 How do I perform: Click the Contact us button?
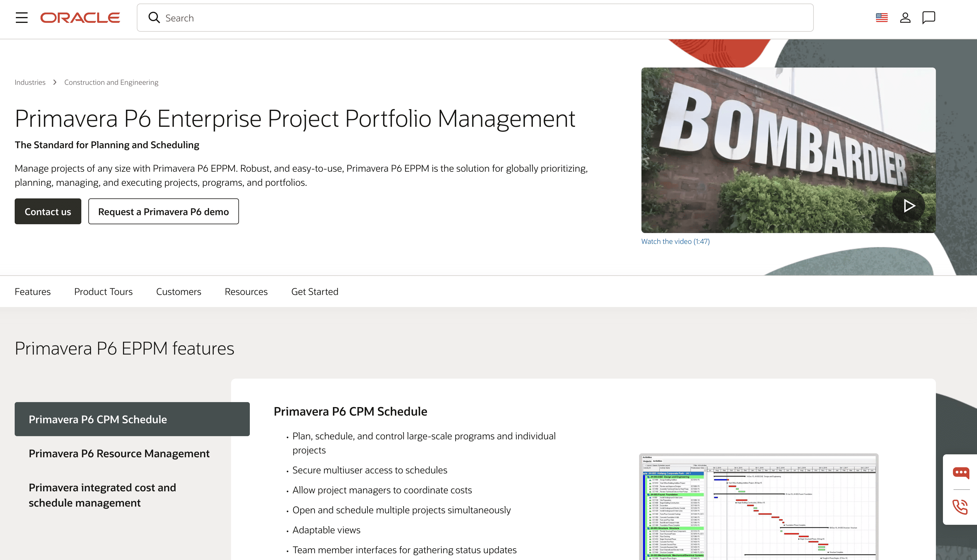coord(48,211)
